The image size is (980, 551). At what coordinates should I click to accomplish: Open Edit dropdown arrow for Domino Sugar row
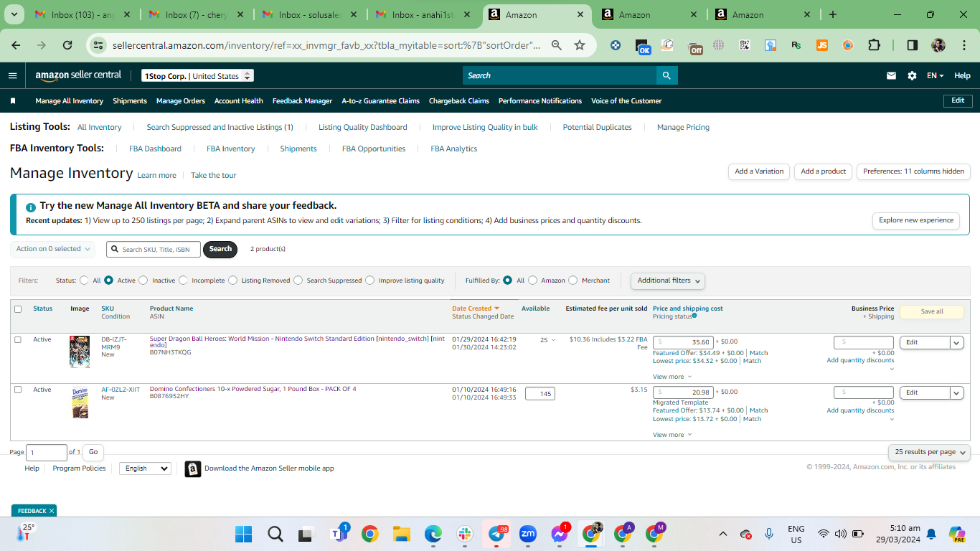click(956, 393)
